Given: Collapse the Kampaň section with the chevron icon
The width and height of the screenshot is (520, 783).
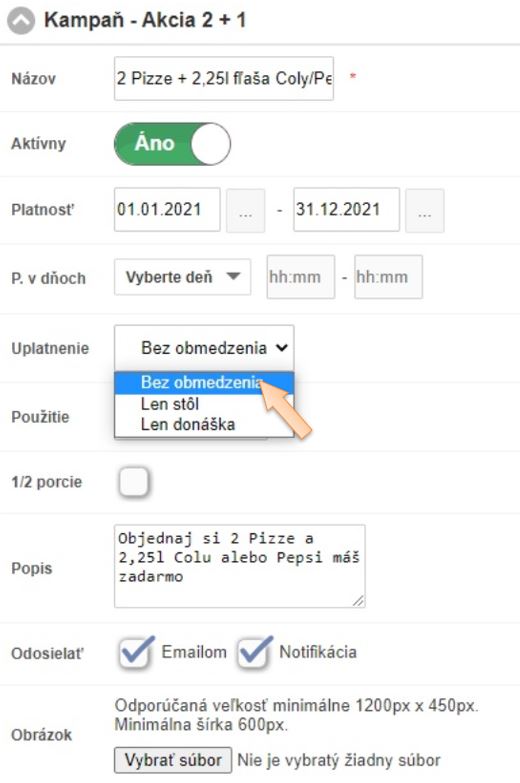Looking at the screenshot, I should coord(21,21).
